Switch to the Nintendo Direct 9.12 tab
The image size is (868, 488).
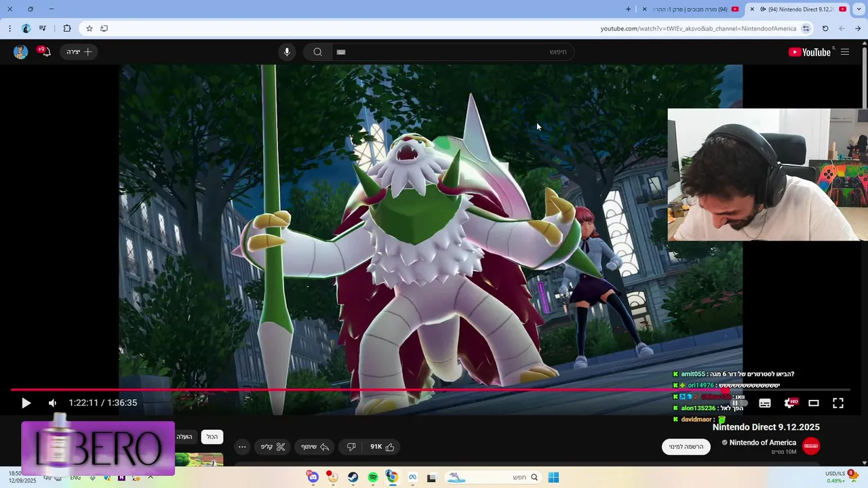coord(799,9)
